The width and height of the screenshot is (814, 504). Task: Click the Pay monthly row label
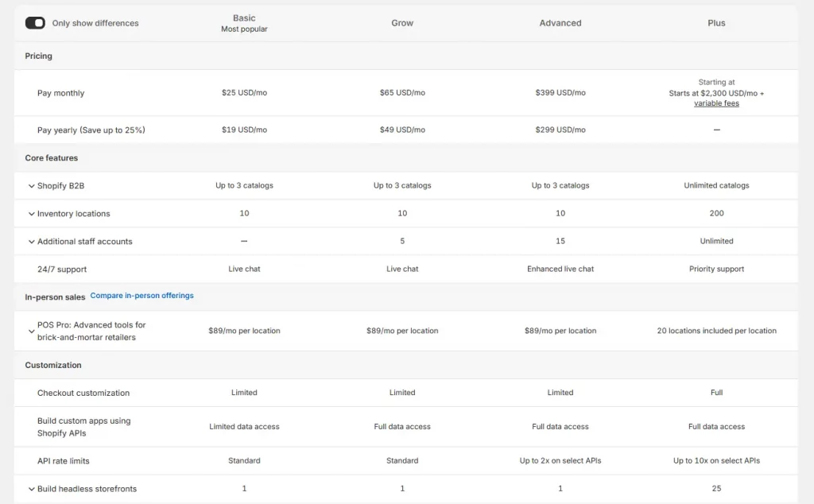click(60, 93)
